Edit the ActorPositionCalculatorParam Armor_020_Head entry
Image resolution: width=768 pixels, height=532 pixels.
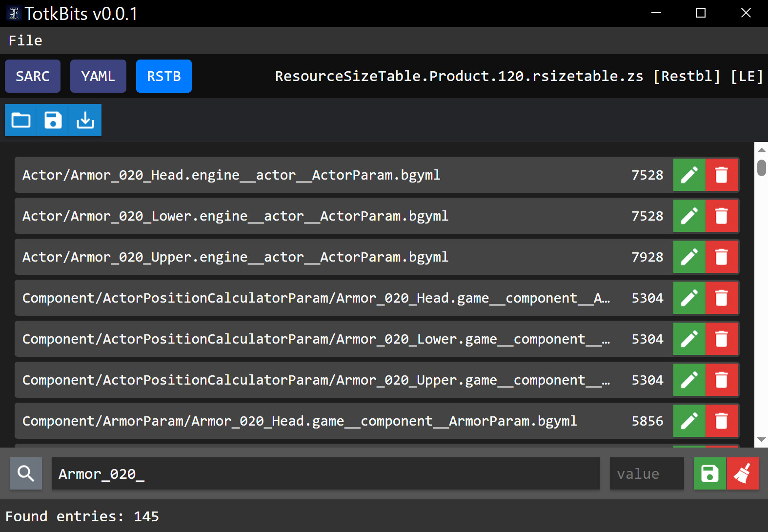pos(689,298)
